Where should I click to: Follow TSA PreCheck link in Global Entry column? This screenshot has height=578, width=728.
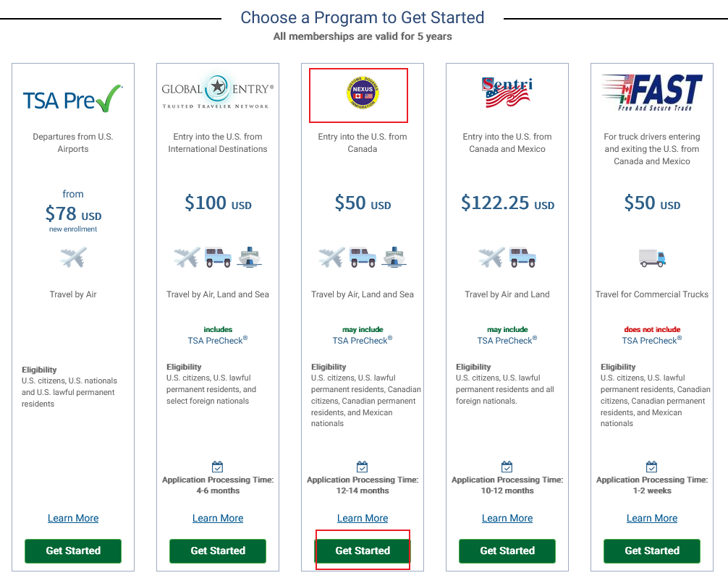216,341
